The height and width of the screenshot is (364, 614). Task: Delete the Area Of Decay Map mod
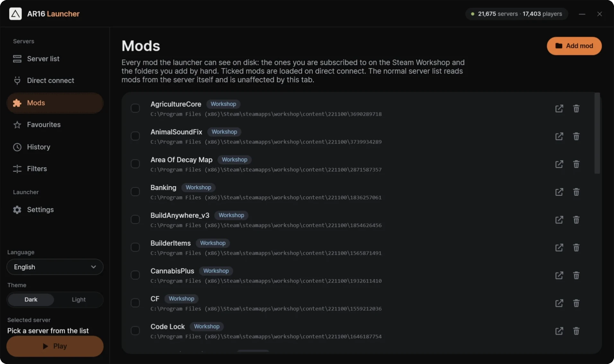pyautogui.click(x=576, y=164)
